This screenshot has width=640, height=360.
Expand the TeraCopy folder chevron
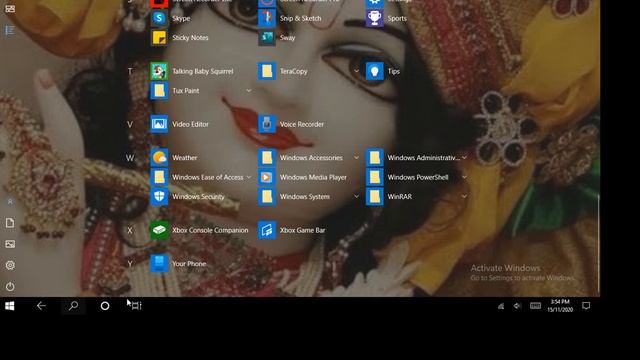[356, 71]
